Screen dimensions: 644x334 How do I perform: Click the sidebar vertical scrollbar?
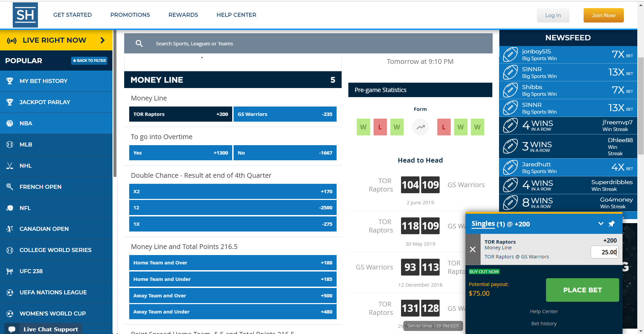[115, 104]
